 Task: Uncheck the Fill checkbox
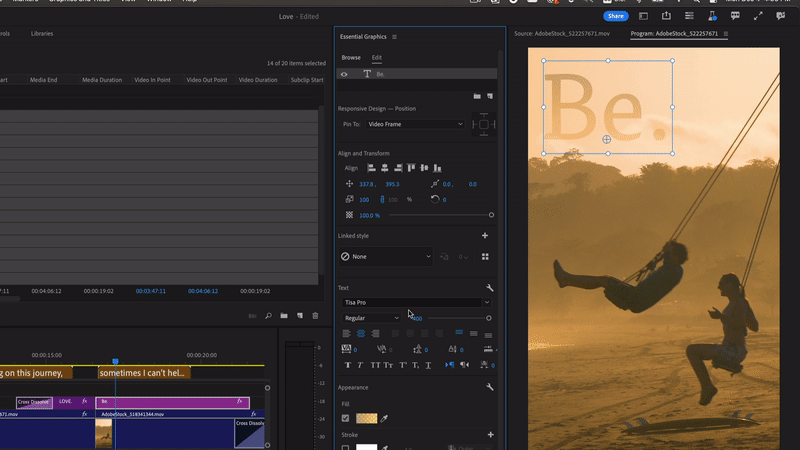click(x=345, y=418)
